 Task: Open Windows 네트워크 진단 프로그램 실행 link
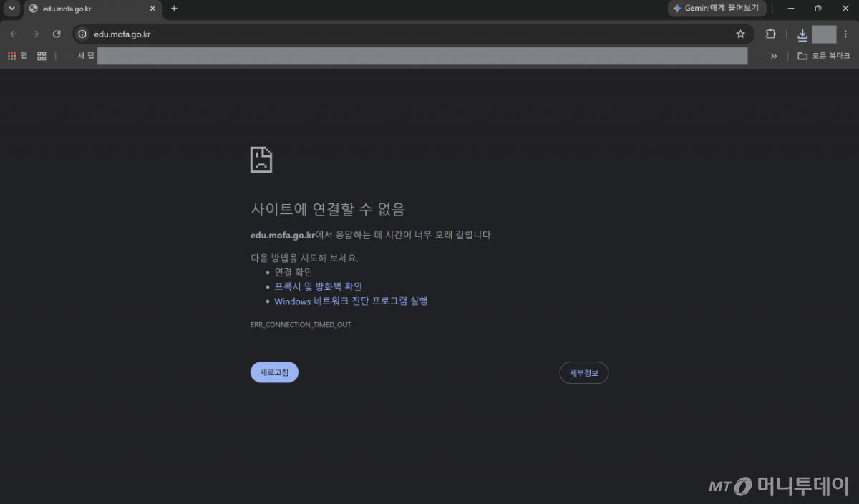(351, 301)
